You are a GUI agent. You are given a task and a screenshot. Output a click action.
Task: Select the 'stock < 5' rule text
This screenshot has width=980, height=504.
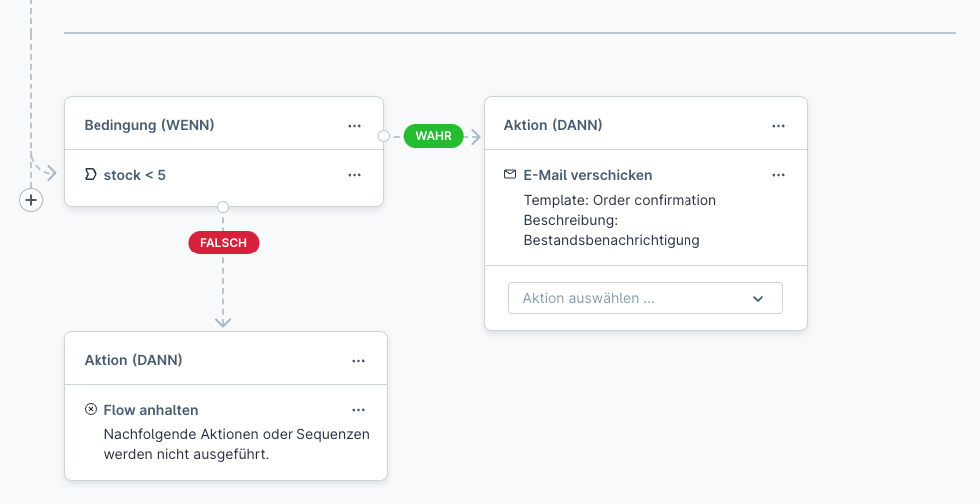tap(135, 175)
